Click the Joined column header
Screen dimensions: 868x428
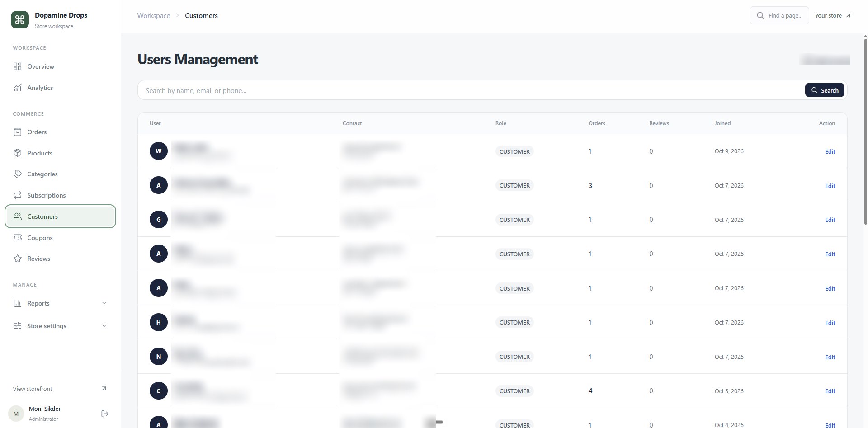[722, 123]
